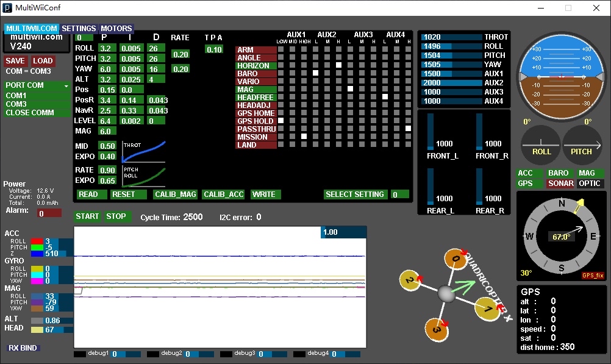Click YAW P value field 6.0

[107, 69]
